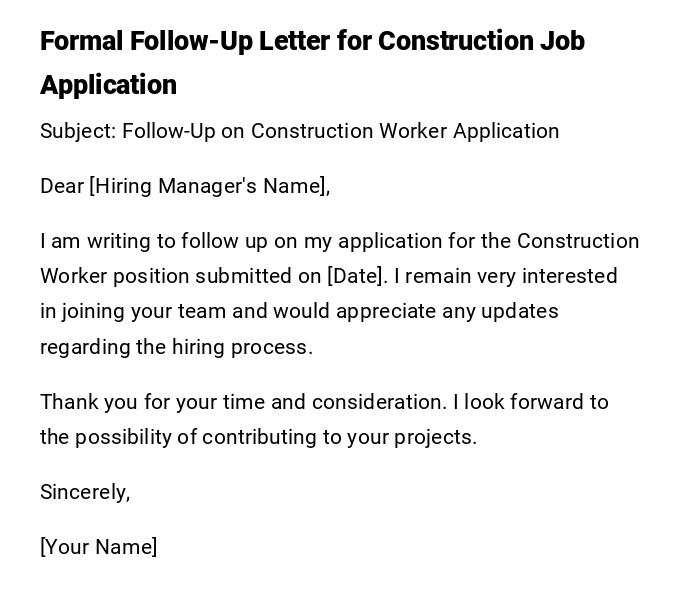700x610 pixels.
Task: Click the word "Dear" in the salutation
Action: (62, 186)
